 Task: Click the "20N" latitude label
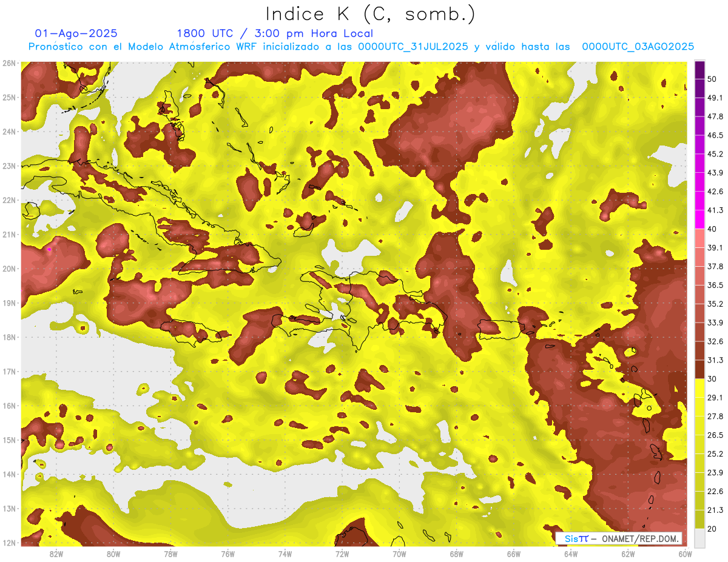[x=9, y=269]
